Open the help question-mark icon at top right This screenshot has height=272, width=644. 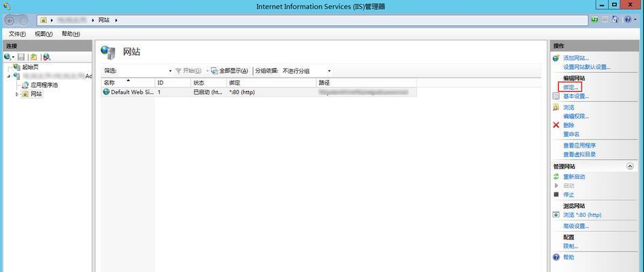[628, 19]
